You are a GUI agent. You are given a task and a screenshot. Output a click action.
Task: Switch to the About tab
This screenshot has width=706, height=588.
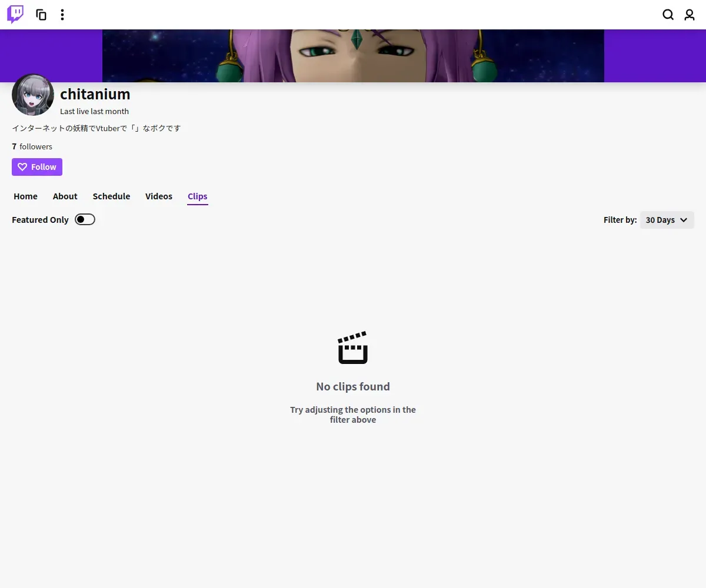point(65,196)
